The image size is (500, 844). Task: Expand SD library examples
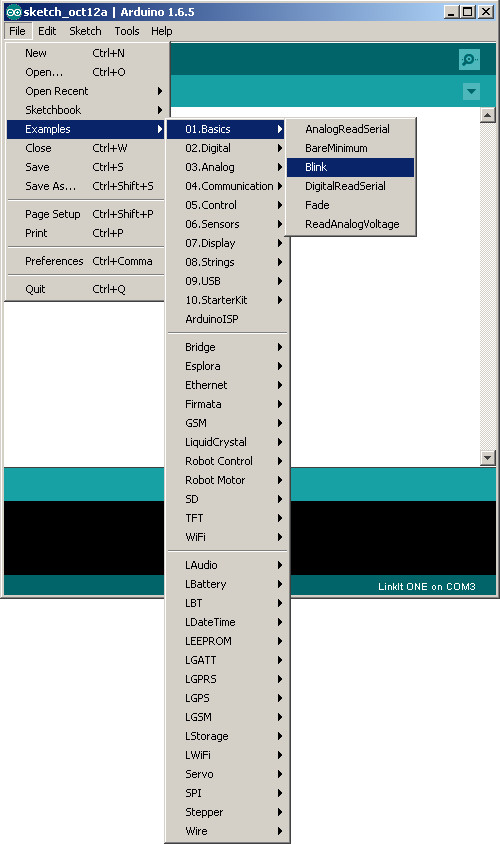227,499
